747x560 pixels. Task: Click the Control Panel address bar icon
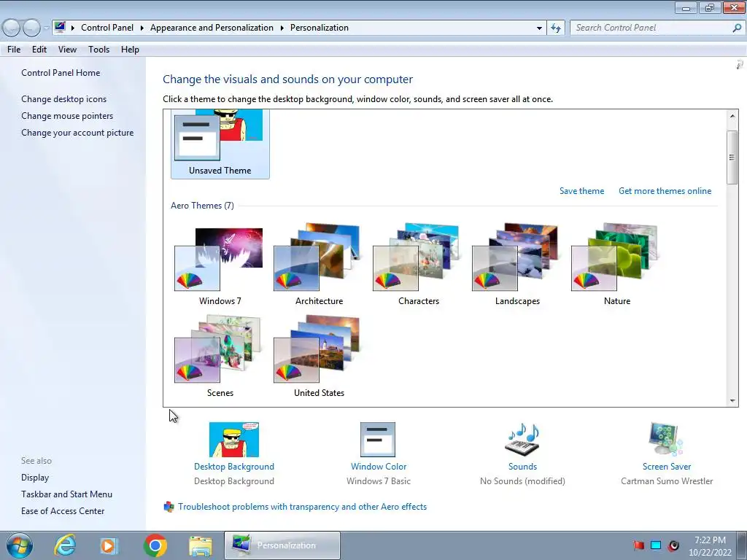coord(60,27)
